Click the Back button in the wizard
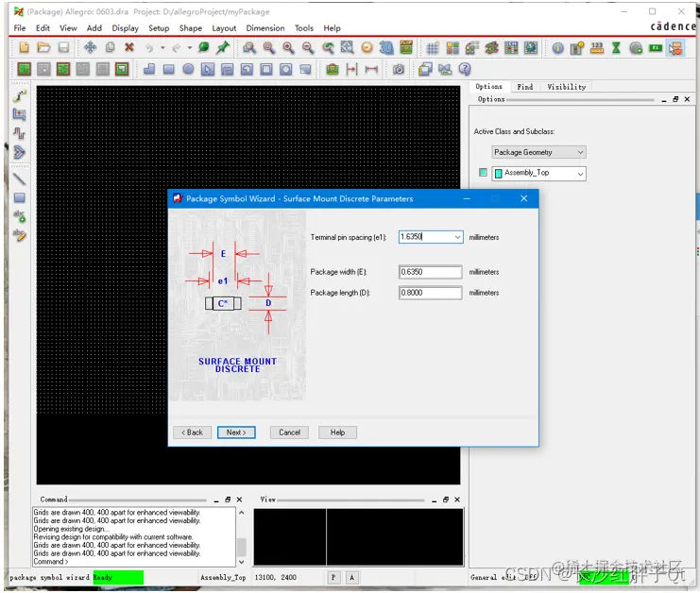700x593 pixels. [x=192, y=432]
